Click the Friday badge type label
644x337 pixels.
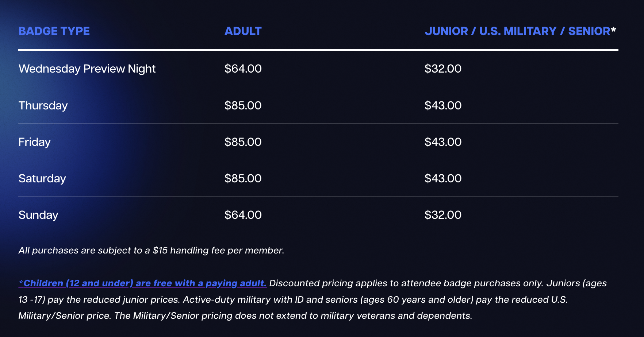tap(34, 142)
